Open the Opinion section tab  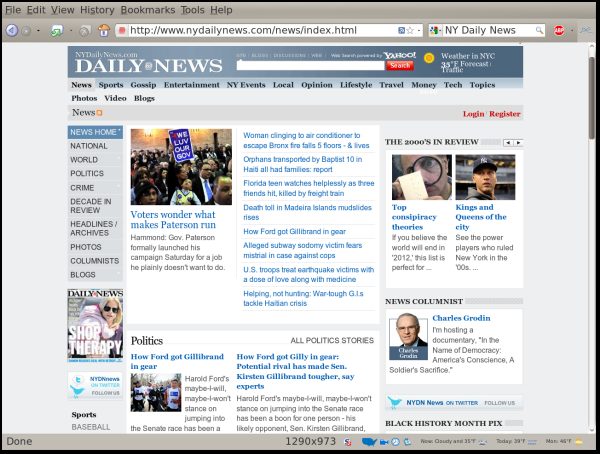(317, 85)
